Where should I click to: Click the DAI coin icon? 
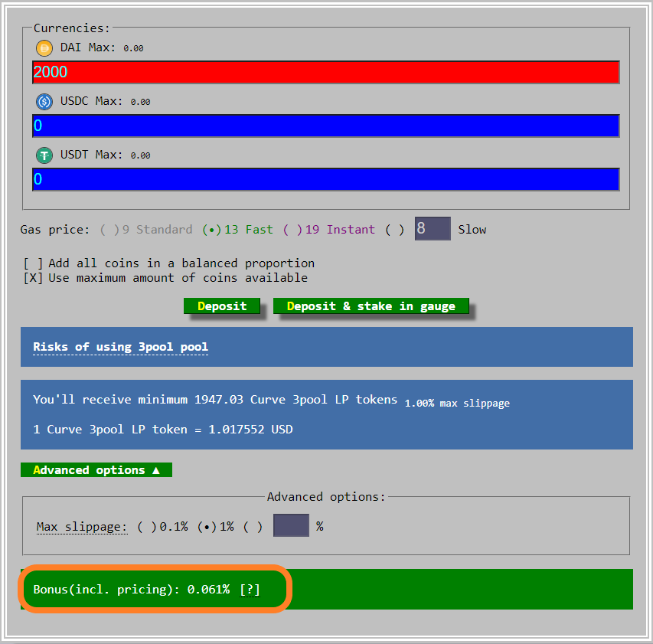pos(44,48)
